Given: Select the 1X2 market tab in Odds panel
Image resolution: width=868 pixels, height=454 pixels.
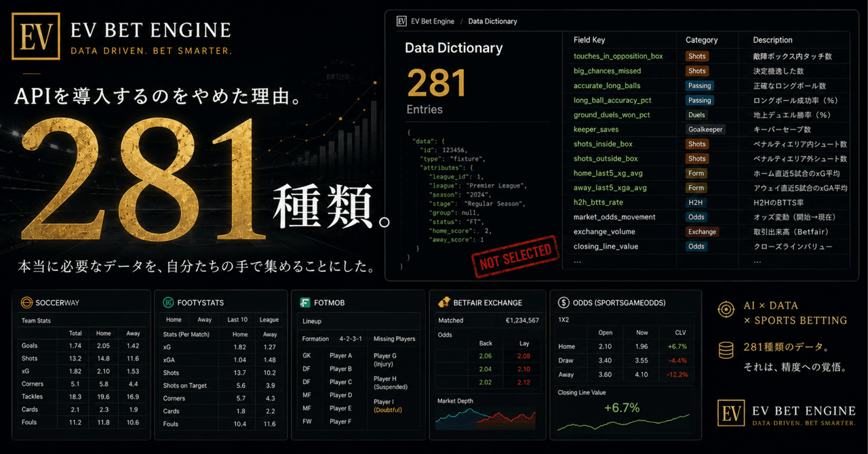Looking at the screenshot, I should (x=564, y=319).
